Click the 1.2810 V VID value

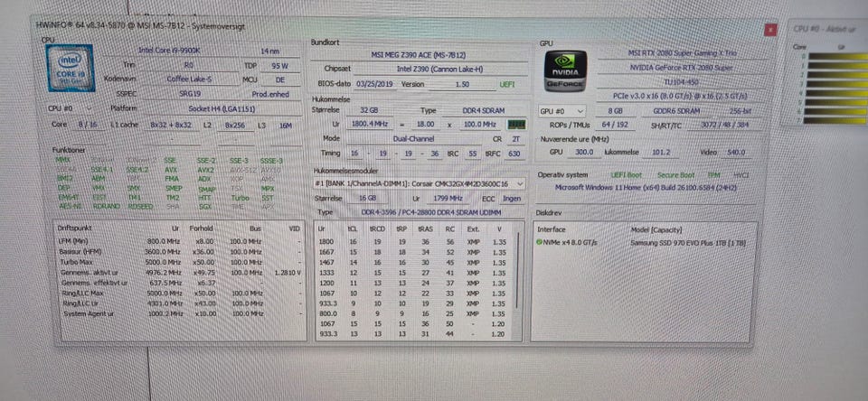click(288, 273)
